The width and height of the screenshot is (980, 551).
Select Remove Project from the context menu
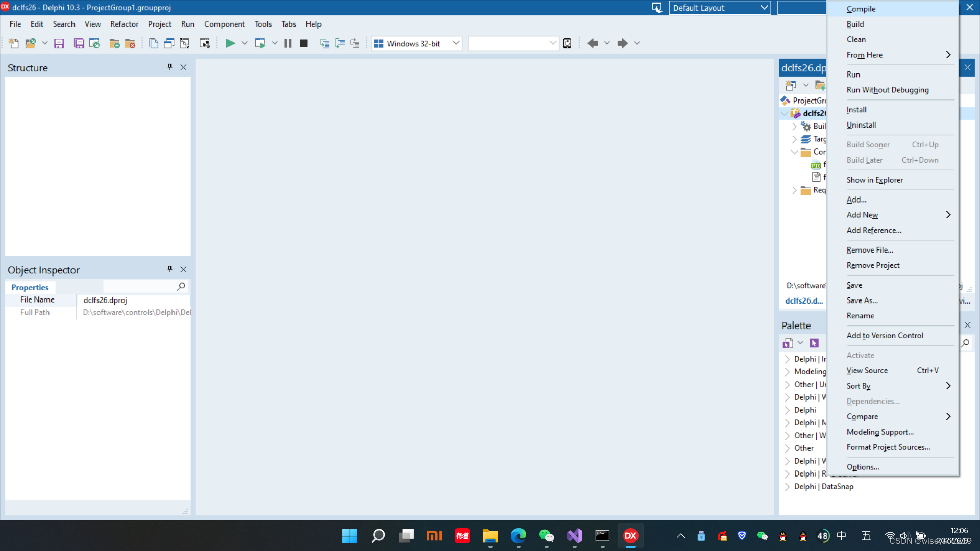(893, 265)
